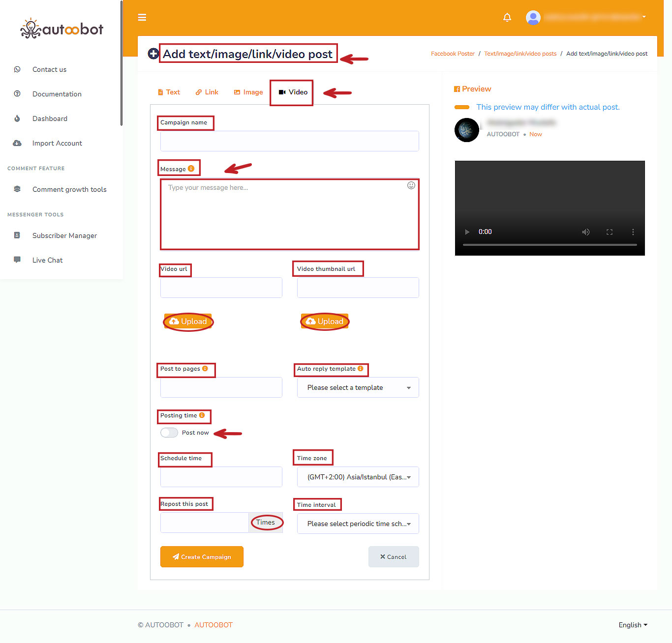Image resolution: width=672 pixels, height=643 pixels.
Task: Play the preview video
Action: tap(467, 232)
